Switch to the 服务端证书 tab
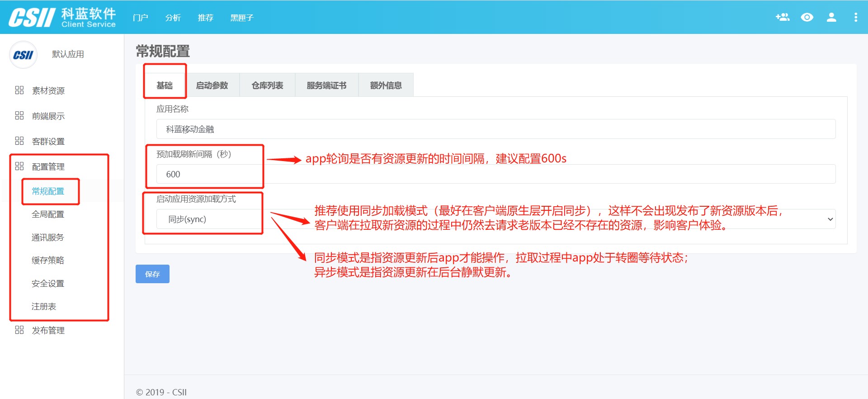 click(326, 85)
